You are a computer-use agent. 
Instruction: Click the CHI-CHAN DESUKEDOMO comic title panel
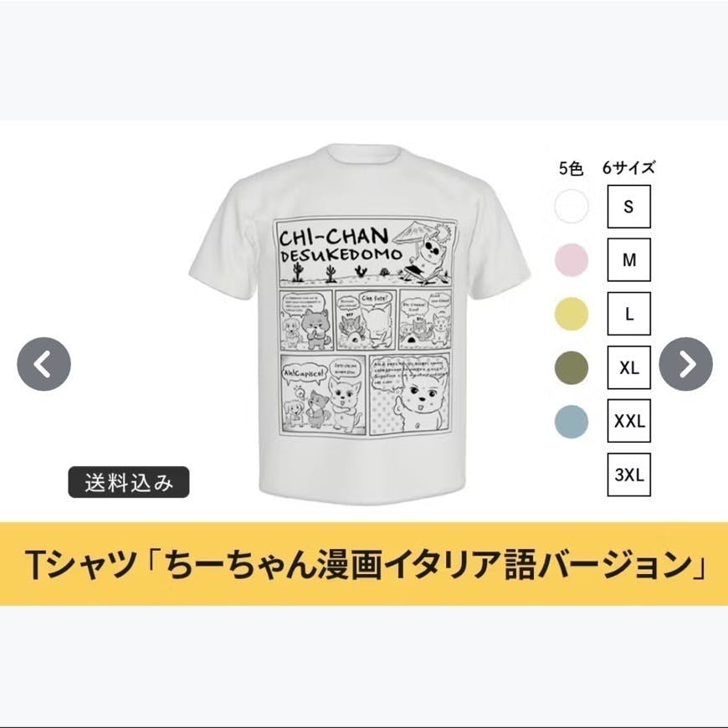pos(366,254)
